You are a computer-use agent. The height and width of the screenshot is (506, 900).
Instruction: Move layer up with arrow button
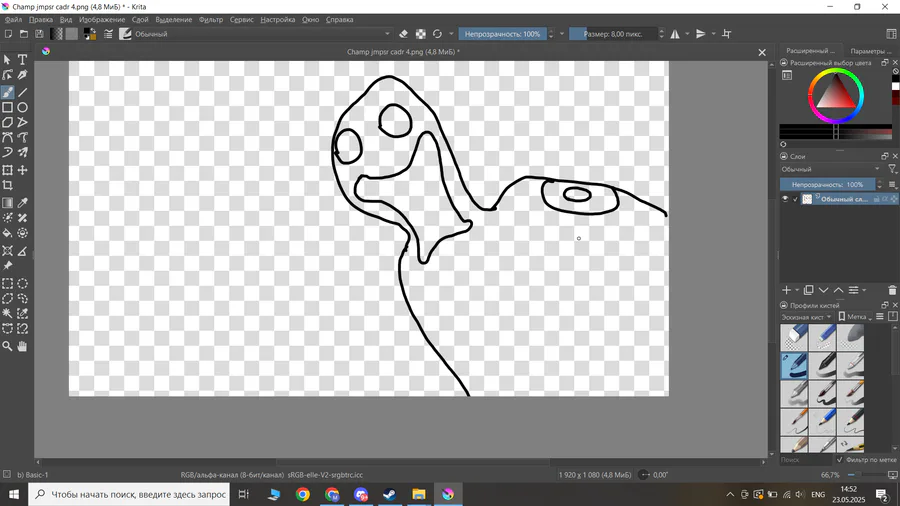[838, 290]
